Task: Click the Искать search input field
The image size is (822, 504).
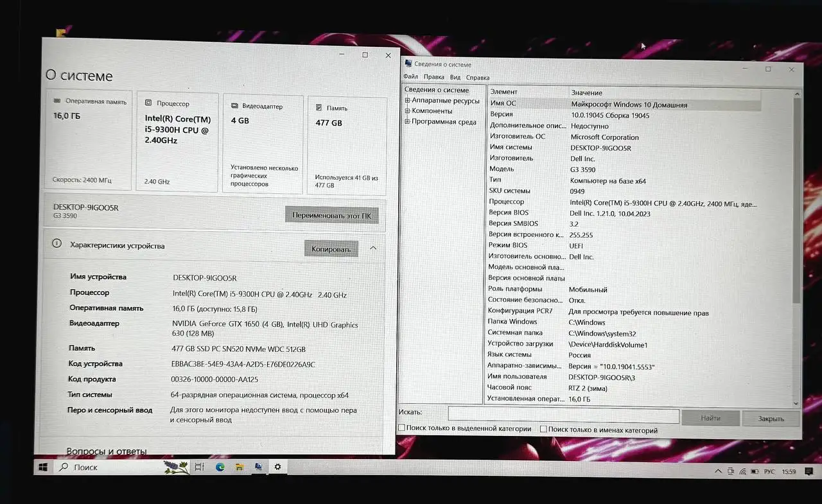Action: pos(563,416)
